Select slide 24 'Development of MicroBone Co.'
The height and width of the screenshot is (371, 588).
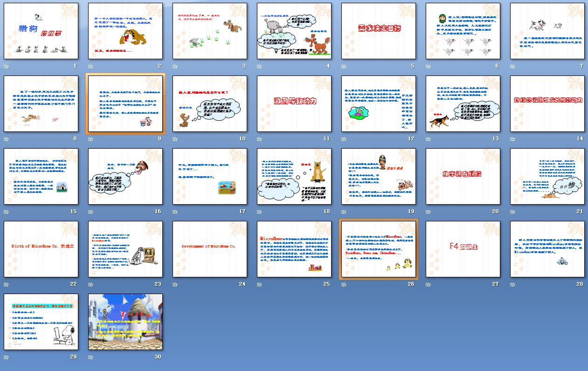pyautogui.click(x=210, y=249)
